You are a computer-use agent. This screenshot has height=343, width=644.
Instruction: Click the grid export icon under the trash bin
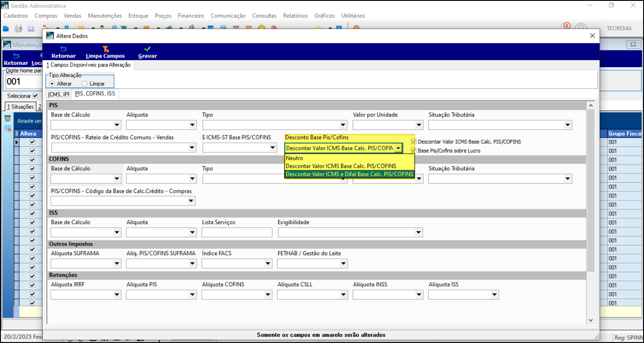point(7,128)
